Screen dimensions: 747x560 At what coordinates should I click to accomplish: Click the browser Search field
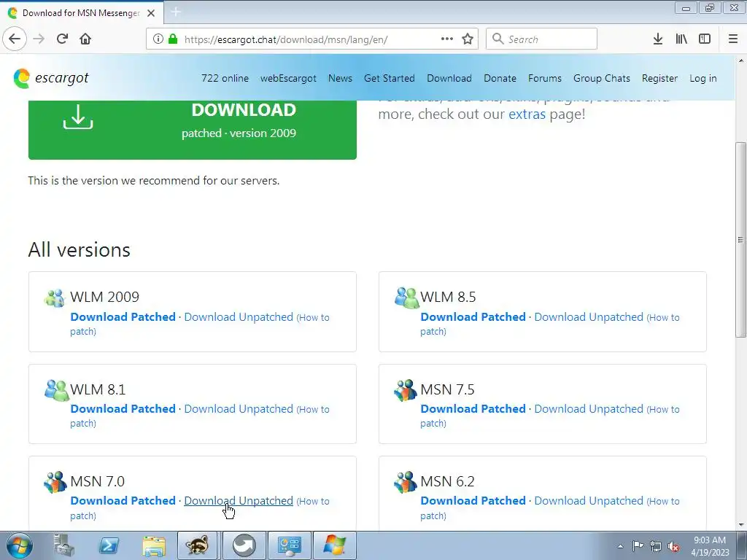[x=542, y=39]
